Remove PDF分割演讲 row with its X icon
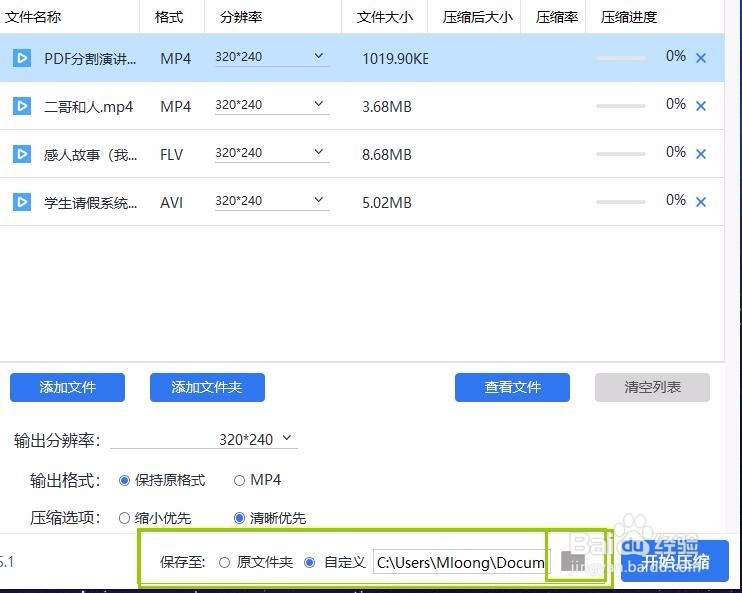The image size is (742, 593). pos(701,58)
